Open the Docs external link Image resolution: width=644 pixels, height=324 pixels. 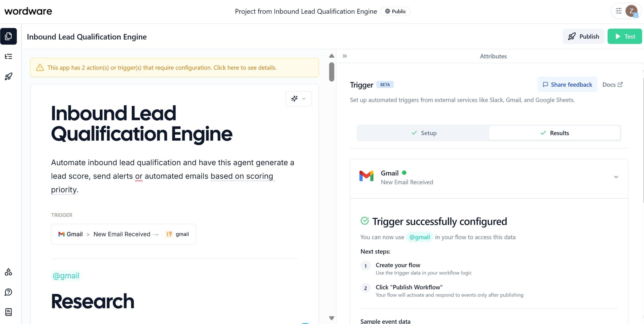[612, 85]
